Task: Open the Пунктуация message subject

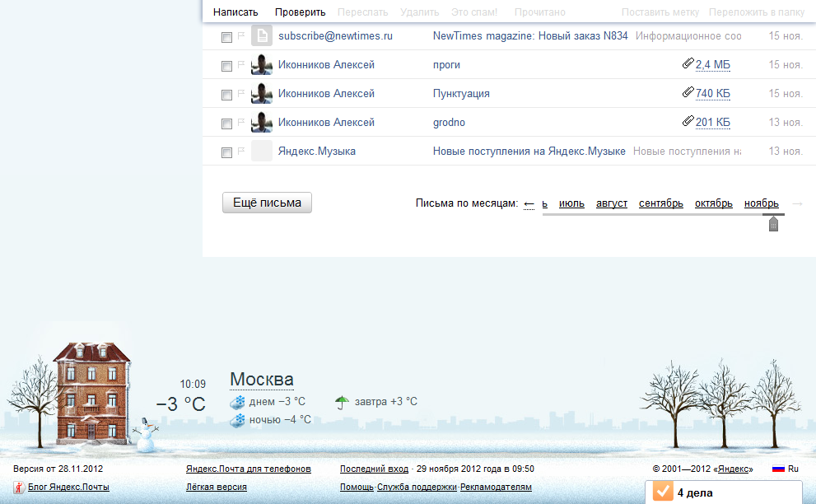Action: (461, 94)
